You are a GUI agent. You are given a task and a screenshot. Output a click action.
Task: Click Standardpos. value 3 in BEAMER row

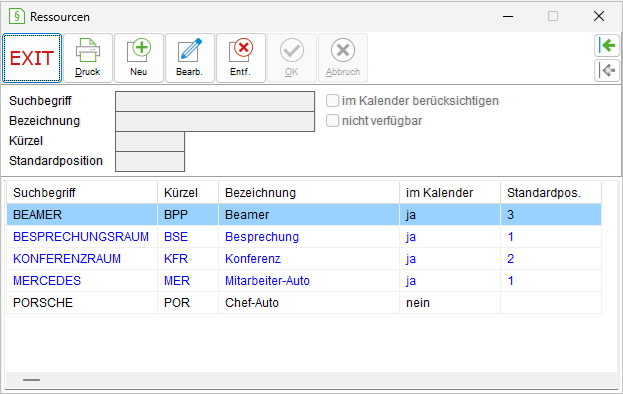pos(551,214)
